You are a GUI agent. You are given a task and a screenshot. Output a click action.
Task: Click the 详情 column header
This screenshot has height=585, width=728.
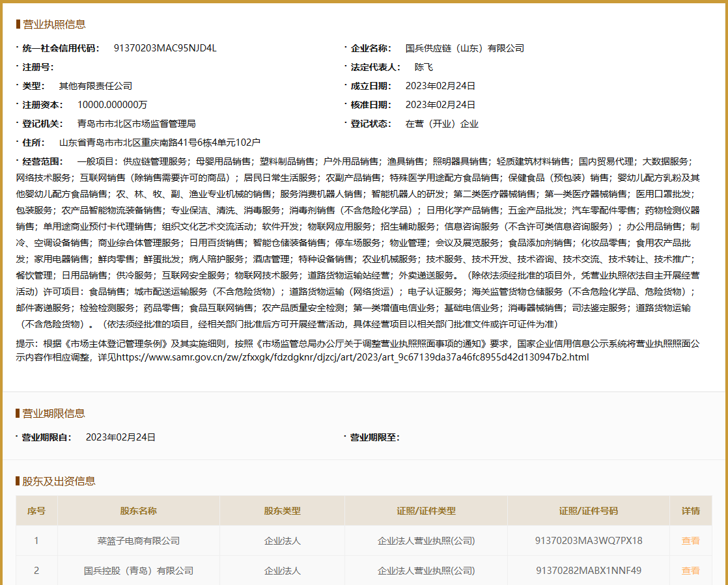click(x=690, y=511)
